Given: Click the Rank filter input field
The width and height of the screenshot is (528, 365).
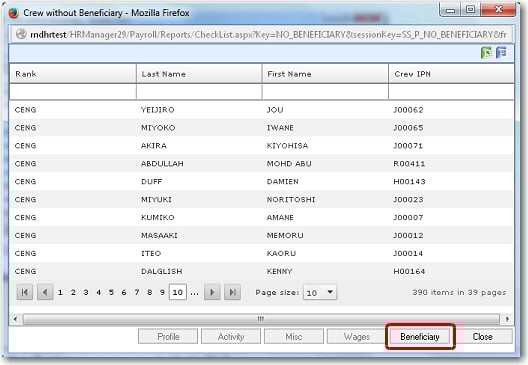Looking at the screenshot, I should pos(73,92).
